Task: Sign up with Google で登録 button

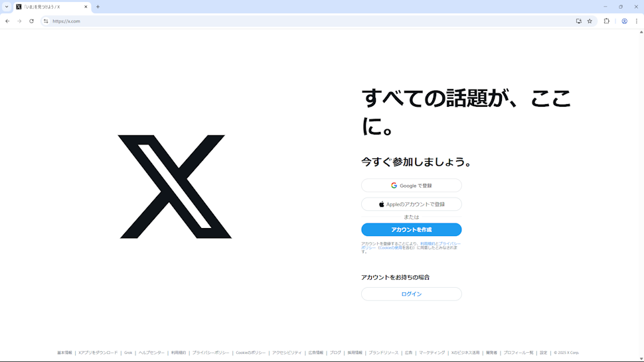Action: (x=412, y=185)
